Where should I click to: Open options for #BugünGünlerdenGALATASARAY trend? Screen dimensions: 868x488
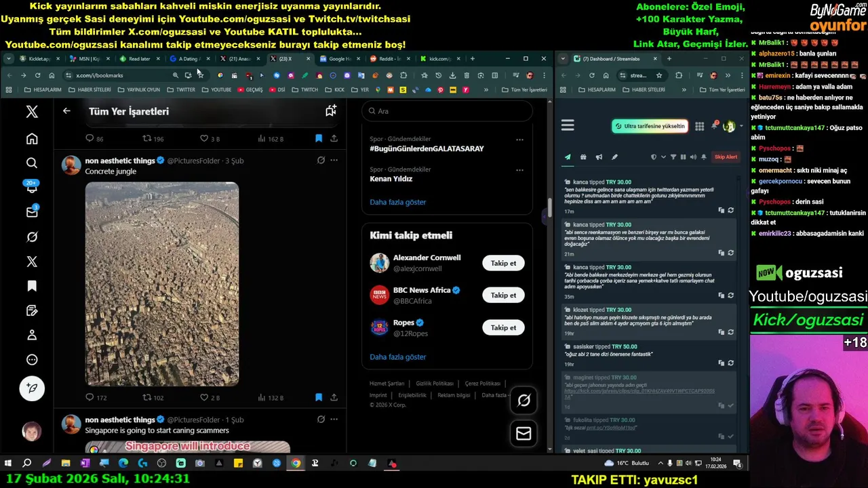click(x=519, y=140)
